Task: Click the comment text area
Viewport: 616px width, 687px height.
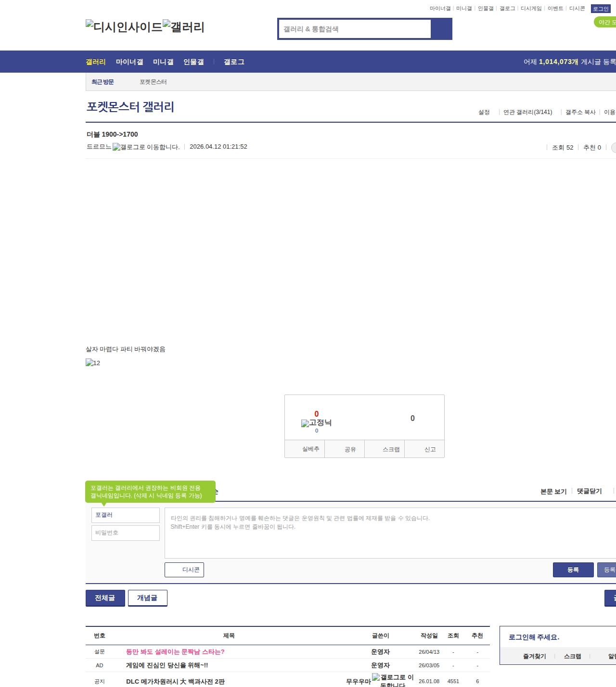Action: point(390,533)
